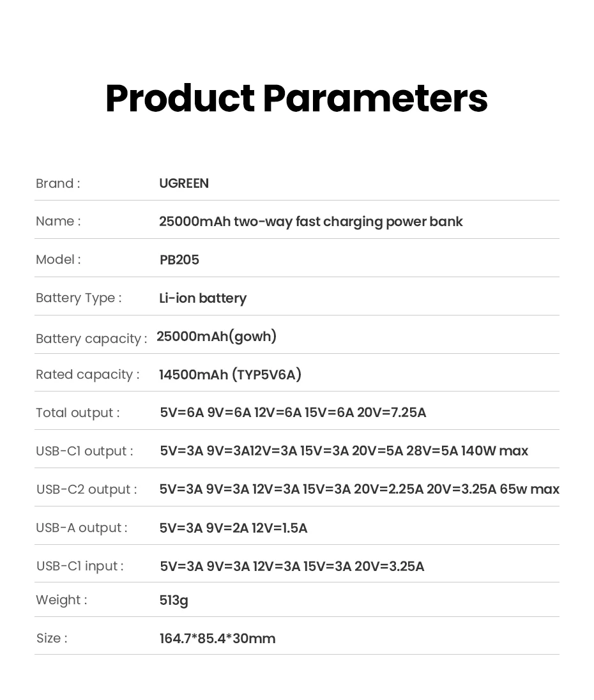The height and width of the screenshot is (700, 594).
Task: Click the USB-C1 input values
Action: 292,567
